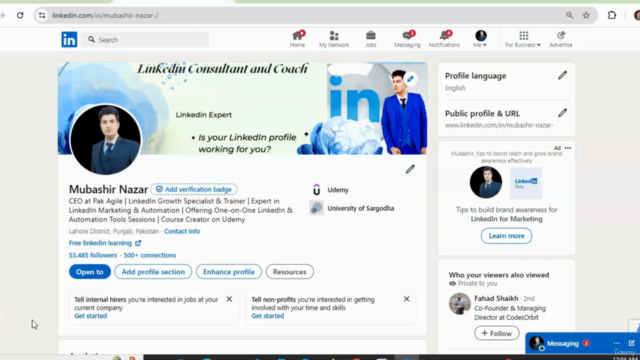Open the Jobs page
The image size is (640, 360).
pyautogui.click(x=371, y=39)
